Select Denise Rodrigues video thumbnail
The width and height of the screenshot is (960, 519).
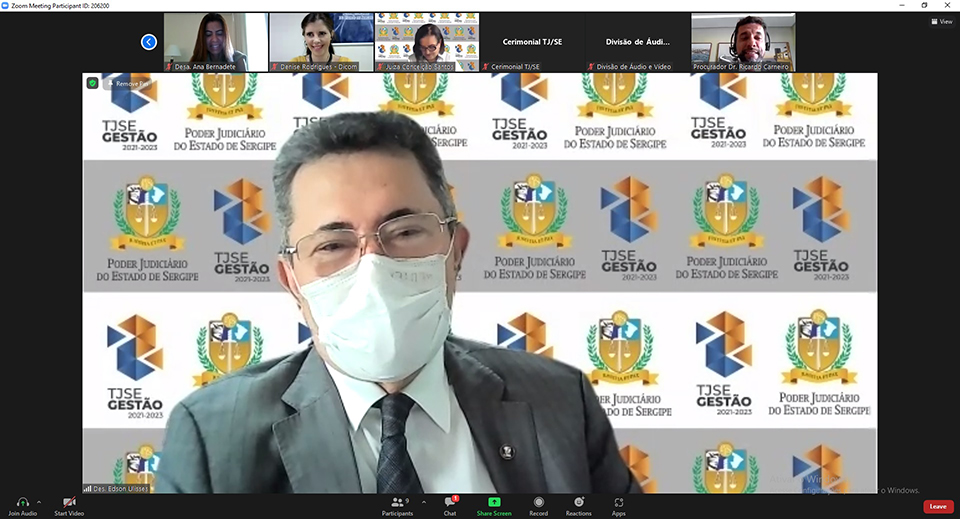[321, 42]
